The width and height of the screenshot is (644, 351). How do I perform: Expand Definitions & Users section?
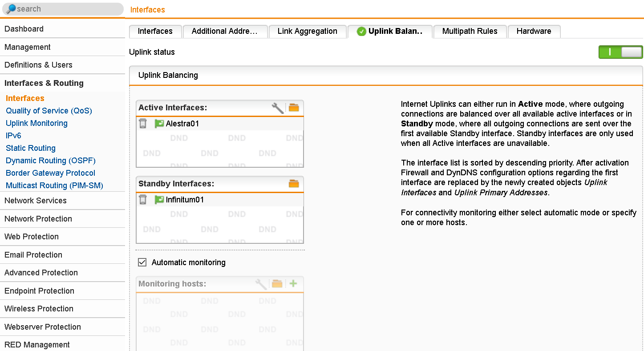[62, 65]
